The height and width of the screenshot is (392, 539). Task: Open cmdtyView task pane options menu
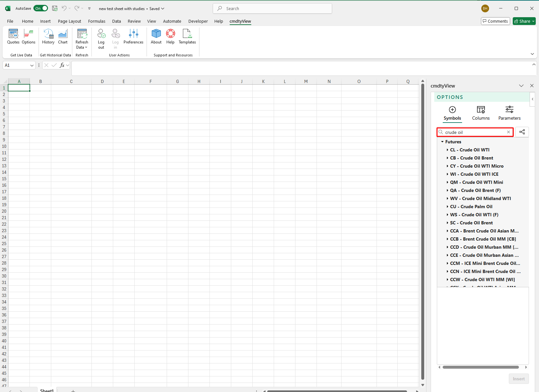point(521,86)
